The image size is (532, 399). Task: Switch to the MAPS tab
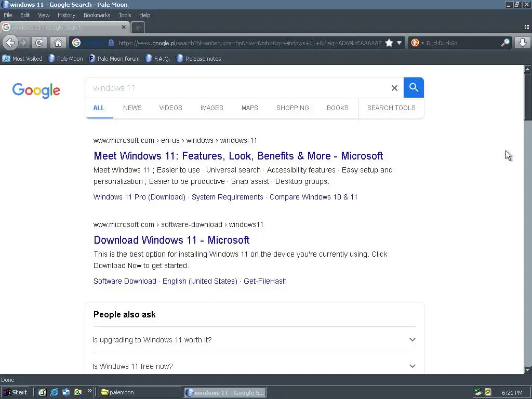click(x=250, y=108)
